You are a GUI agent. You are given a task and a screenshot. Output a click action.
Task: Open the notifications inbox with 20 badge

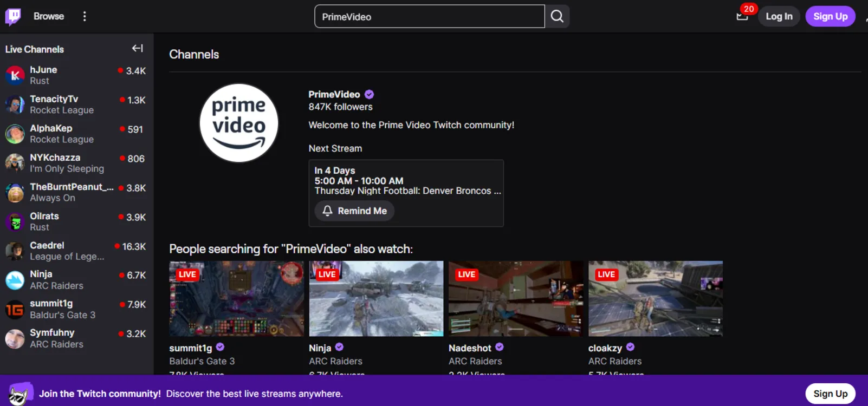click(x=742, y=16)
